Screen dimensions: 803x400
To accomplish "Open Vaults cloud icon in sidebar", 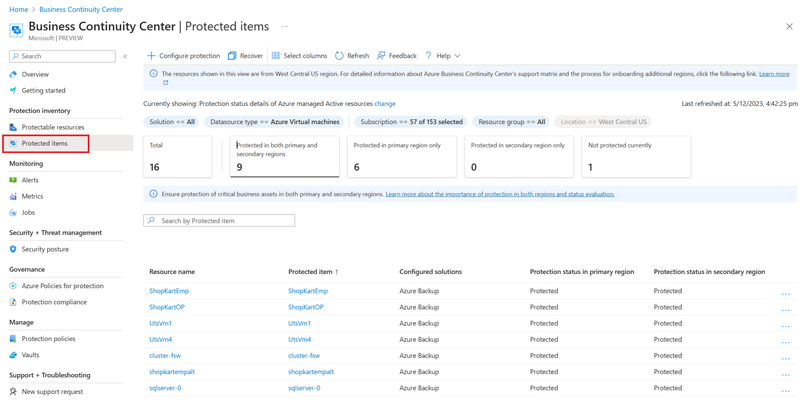I will 13,355.
